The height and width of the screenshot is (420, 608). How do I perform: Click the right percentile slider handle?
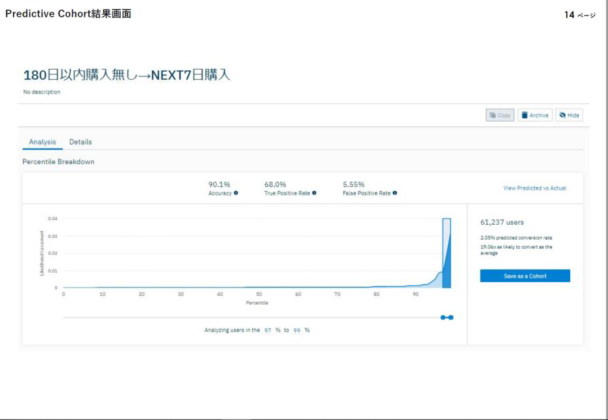click(451, 317)
